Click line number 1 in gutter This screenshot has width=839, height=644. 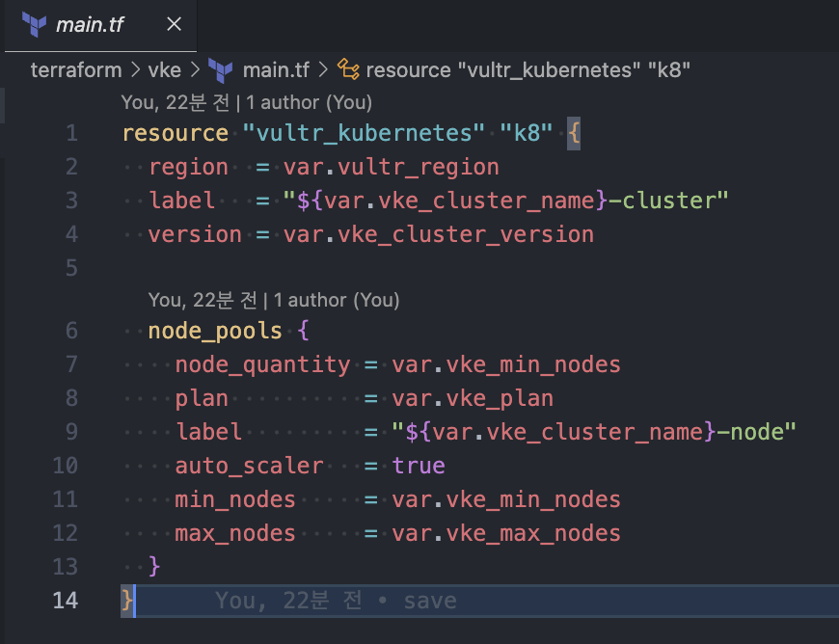[71, 133]
